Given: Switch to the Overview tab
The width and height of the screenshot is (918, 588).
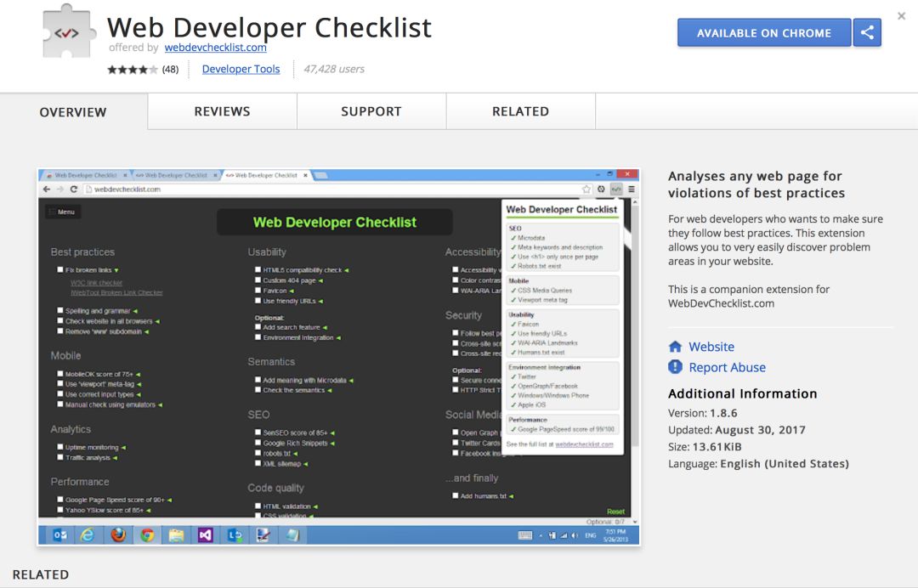Looking at the screenshot, I should [73, 112].
